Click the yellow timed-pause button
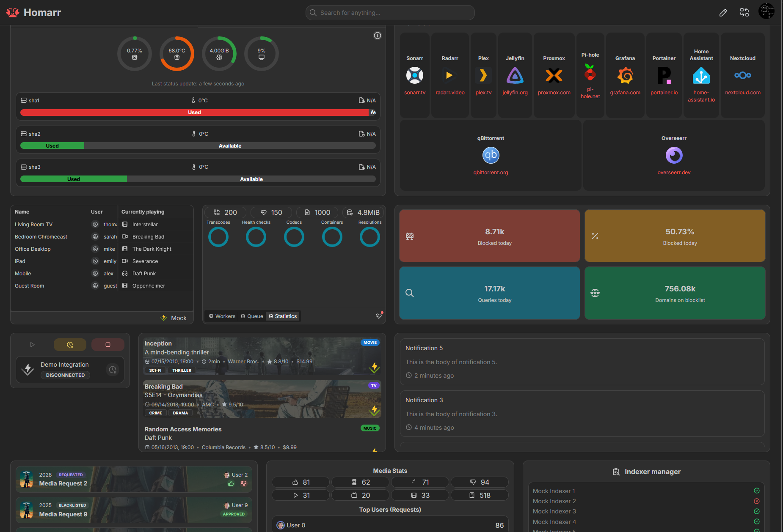 [x=70, y=345]
